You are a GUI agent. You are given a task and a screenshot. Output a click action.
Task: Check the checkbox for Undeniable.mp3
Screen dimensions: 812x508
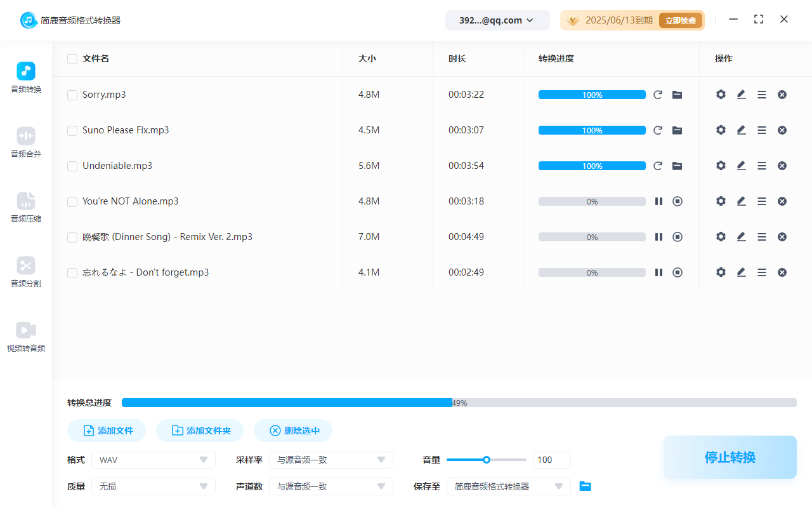[x=72, y=165]
